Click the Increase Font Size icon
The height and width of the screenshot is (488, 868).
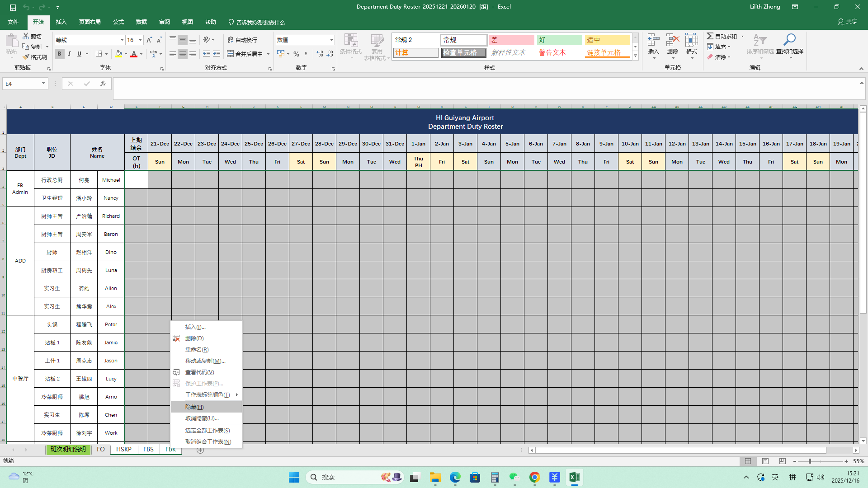tap(149, 40)
